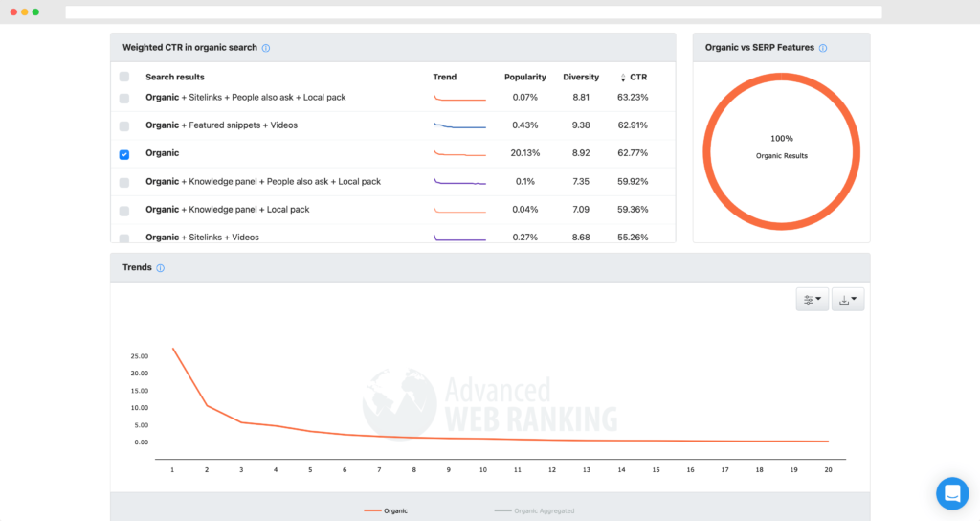Click the 7.35 diversity value
980x521 pixels.
tap(581, 181)
